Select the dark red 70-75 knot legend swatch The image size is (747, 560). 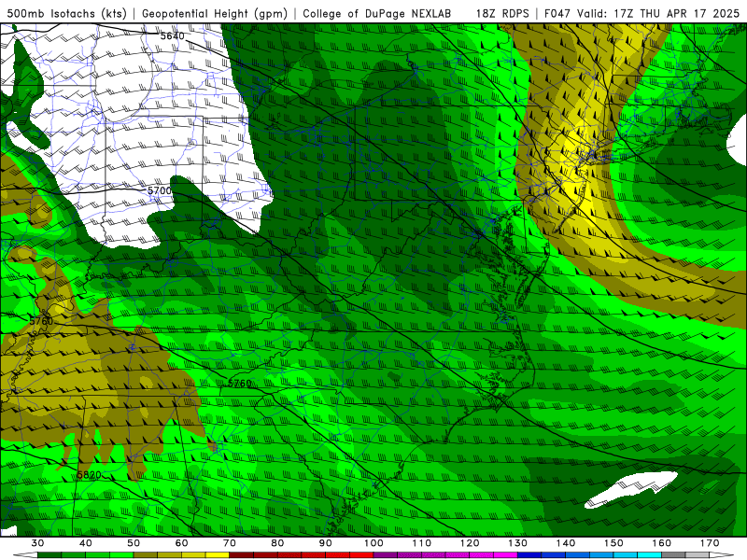pyautogui.click(x=242, y=555)
